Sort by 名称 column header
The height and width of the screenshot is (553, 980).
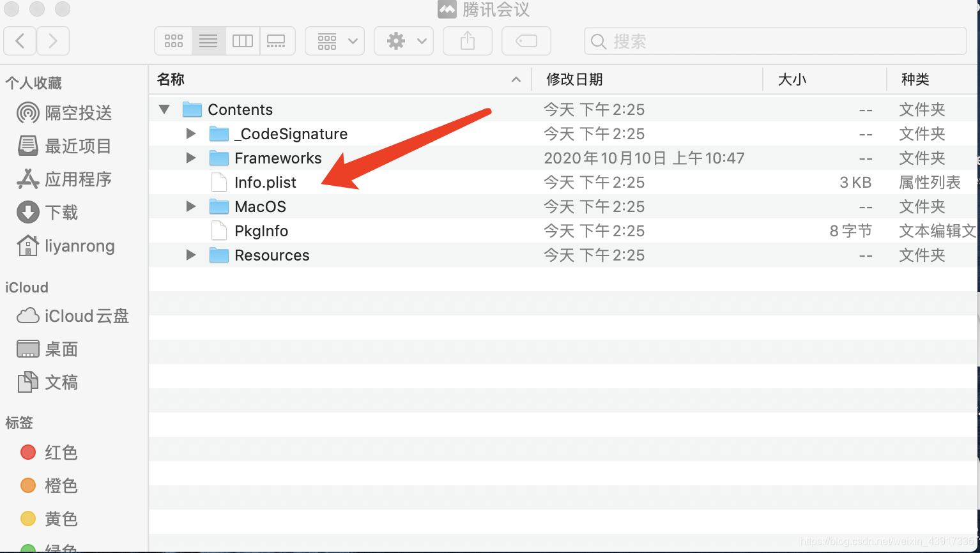(171, 79)
